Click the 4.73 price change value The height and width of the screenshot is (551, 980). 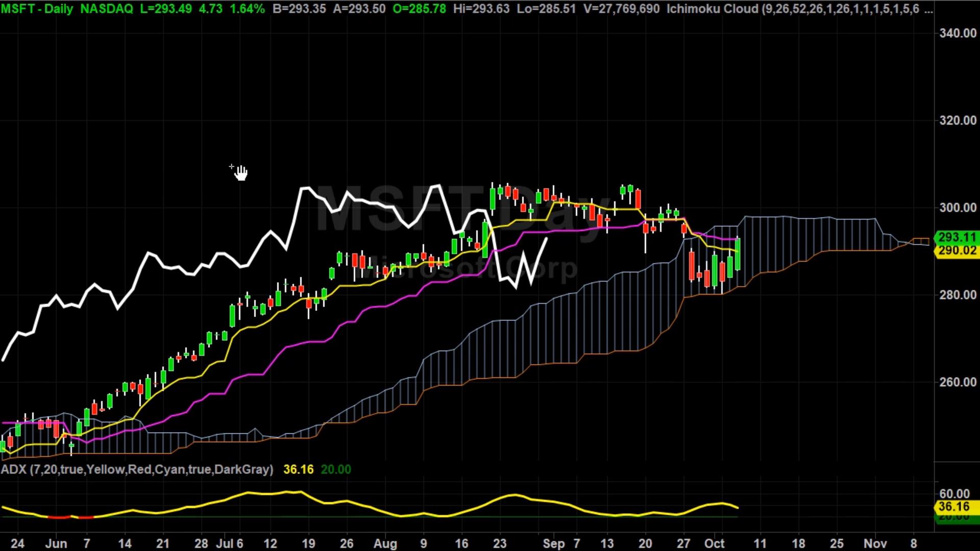pos(211,9)
